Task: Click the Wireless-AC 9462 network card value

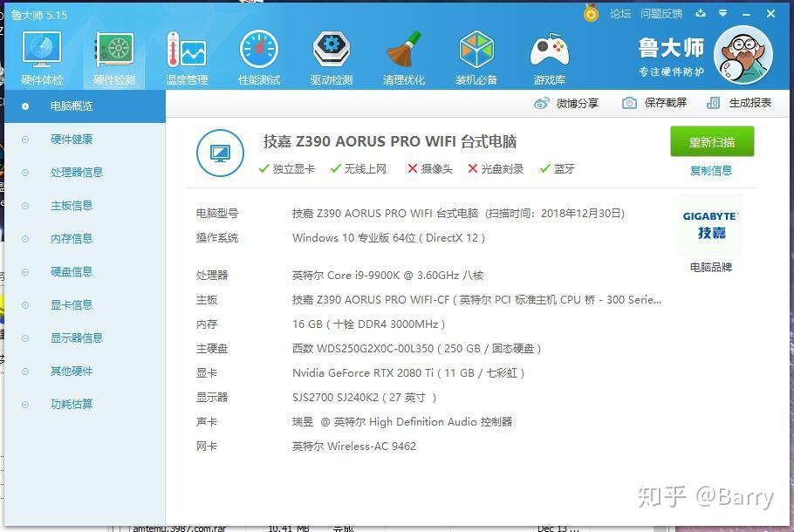Action: [x=354, y=446]
